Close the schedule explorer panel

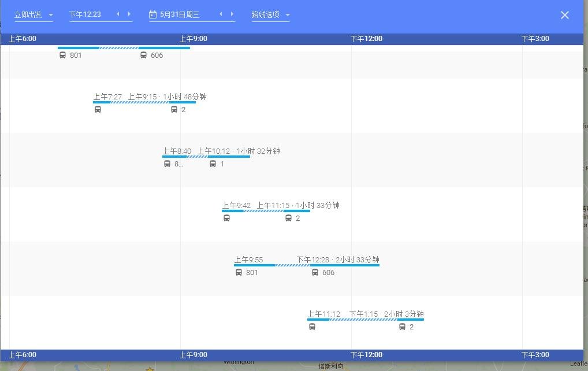(x=565, y=15)
